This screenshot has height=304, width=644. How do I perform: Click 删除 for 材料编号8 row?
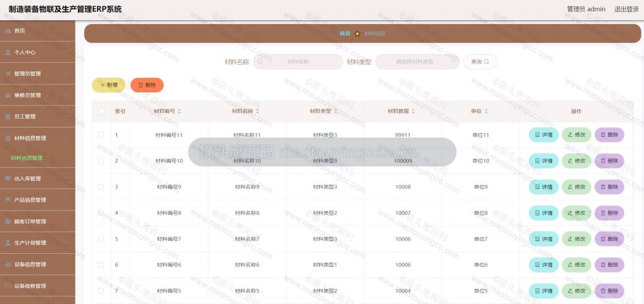coord(609,213)
